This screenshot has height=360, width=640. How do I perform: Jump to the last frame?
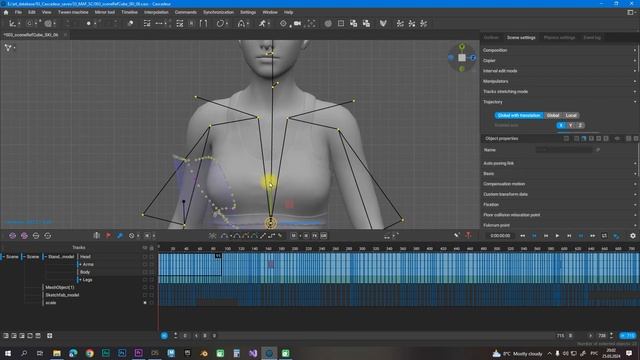[x=592, y=236]
